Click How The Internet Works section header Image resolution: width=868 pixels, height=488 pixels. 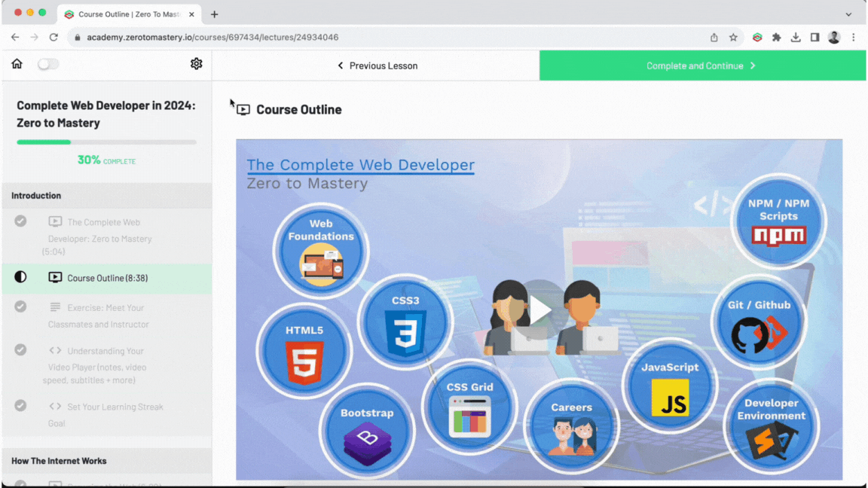click(x=107, y=461)
